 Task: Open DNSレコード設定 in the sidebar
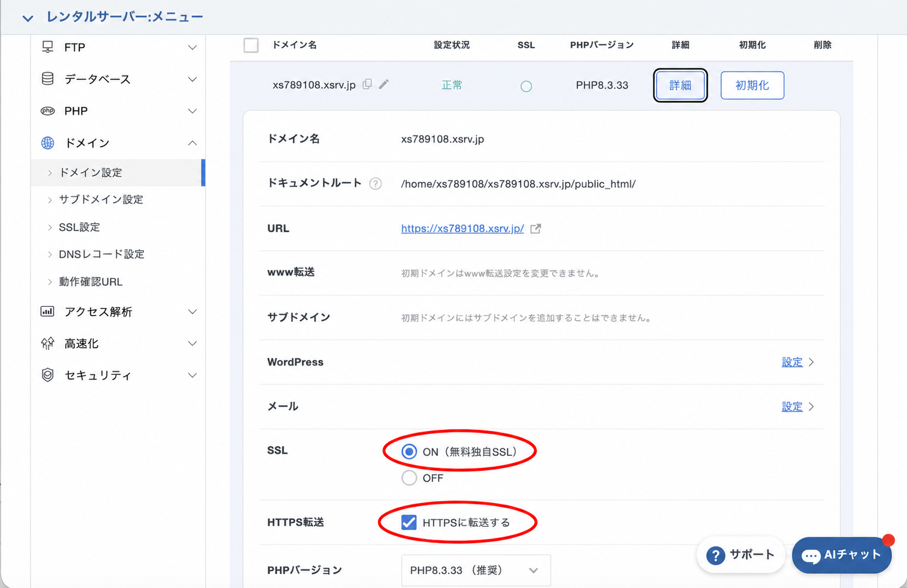point(101,254)
